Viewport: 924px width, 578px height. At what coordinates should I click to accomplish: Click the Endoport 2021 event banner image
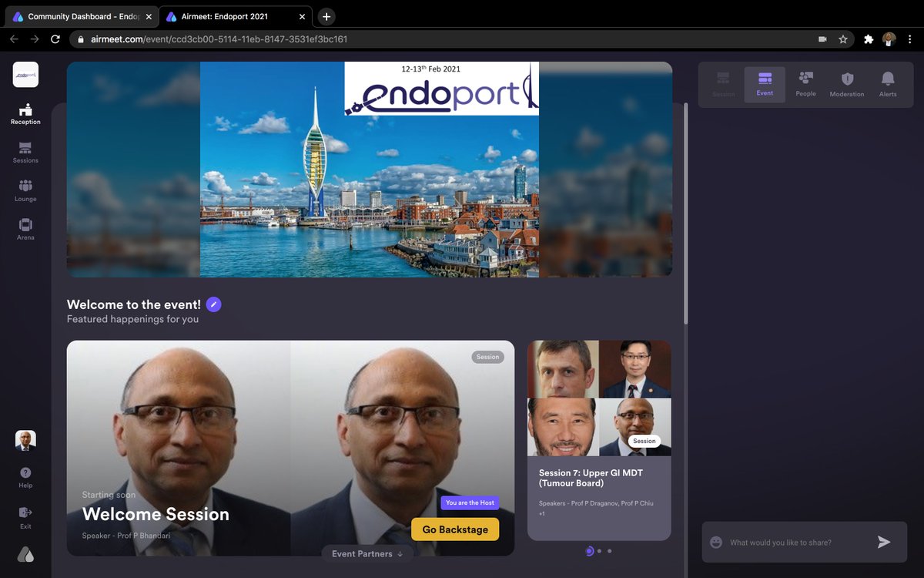tap(370, 170)
